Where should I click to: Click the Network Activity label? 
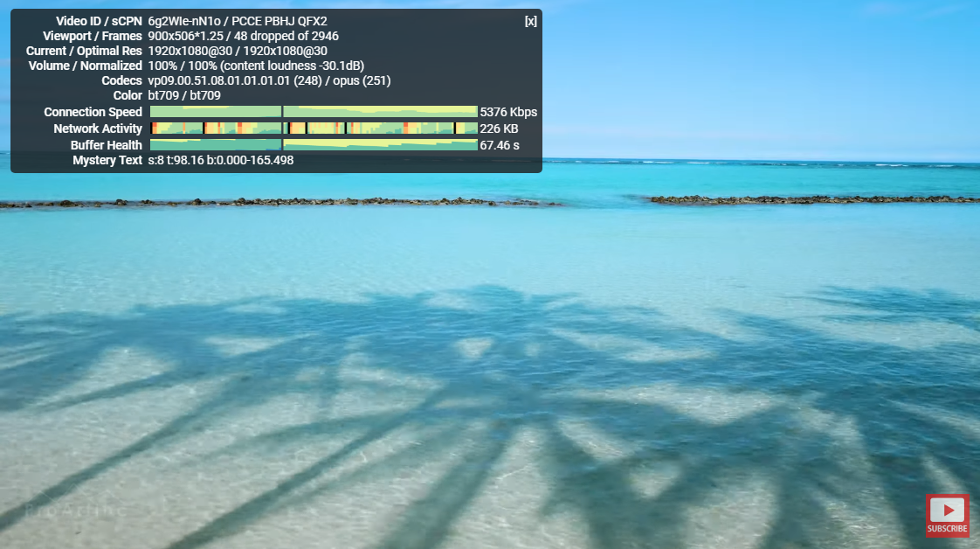98,129
